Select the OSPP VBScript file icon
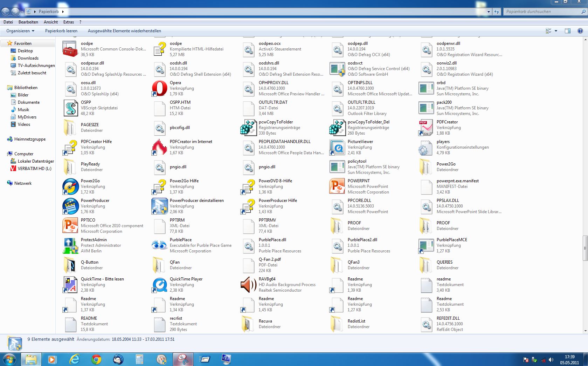Screen dimensions: 588x366 point(71,108)
